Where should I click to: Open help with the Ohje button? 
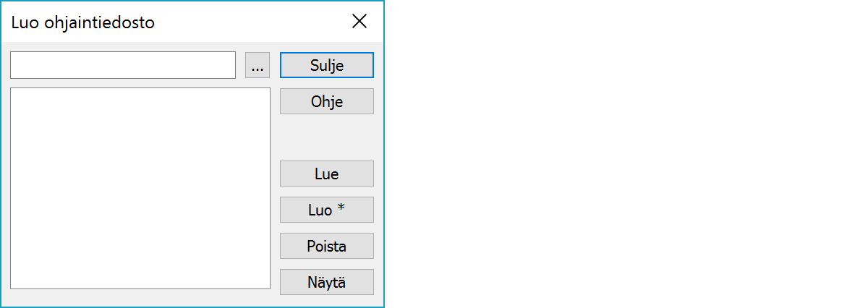[326, 101]
